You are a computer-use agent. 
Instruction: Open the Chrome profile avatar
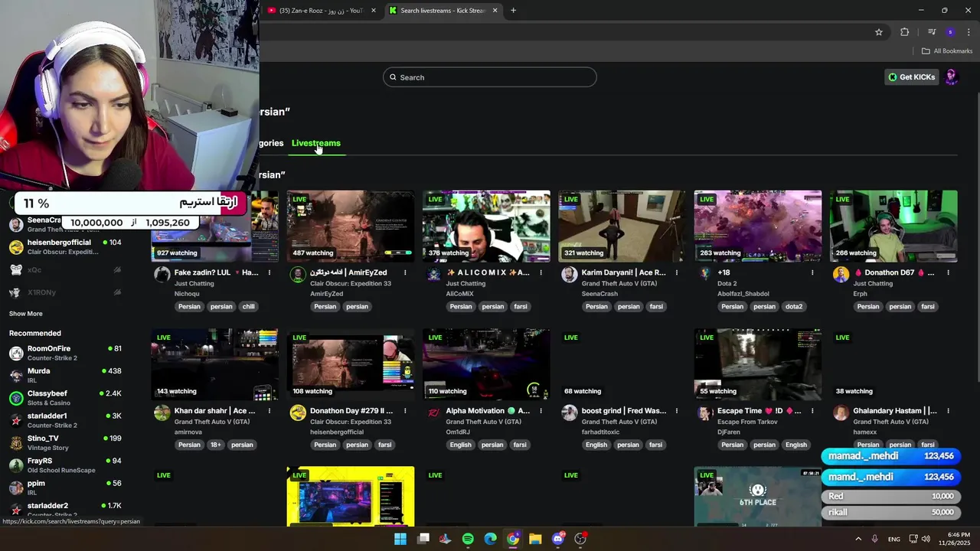[x=950, y=32]
